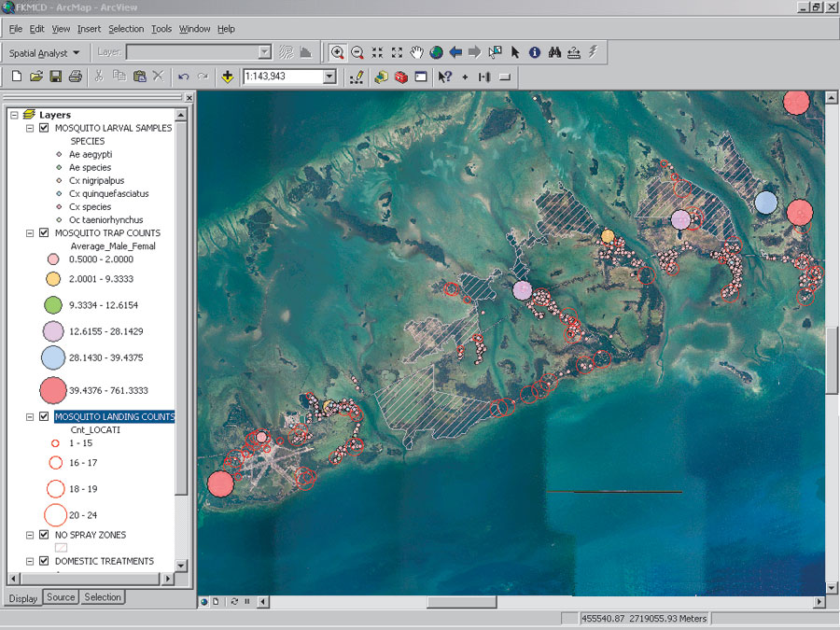The height and width of the screenshot is (630, 840).
Task: Disable the NO SPRAY ZONES layer
Action: point(44,535)
